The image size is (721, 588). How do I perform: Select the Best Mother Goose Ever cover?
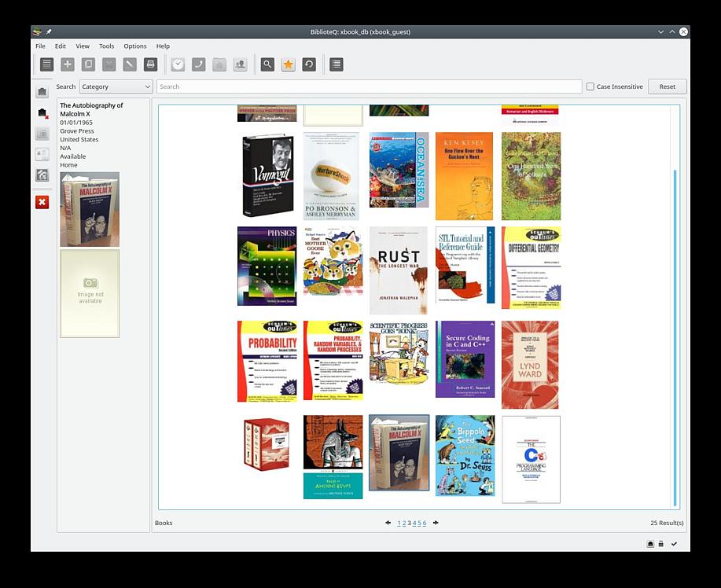pos(333,261)
